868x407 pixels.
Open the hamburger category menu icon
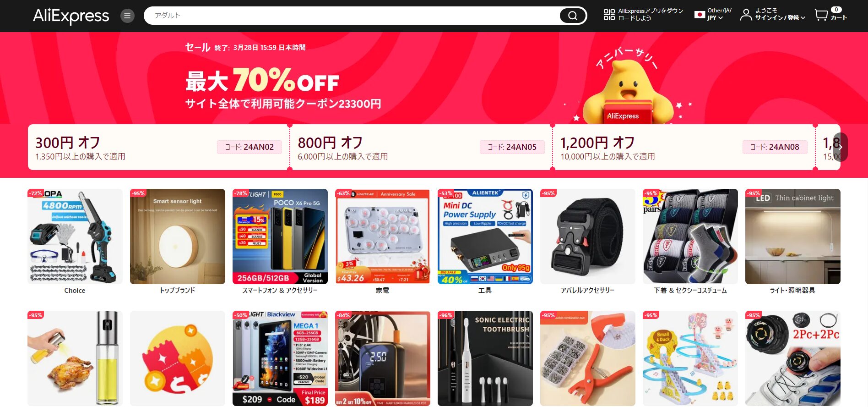pyautogui.click(x=127, y=16)
